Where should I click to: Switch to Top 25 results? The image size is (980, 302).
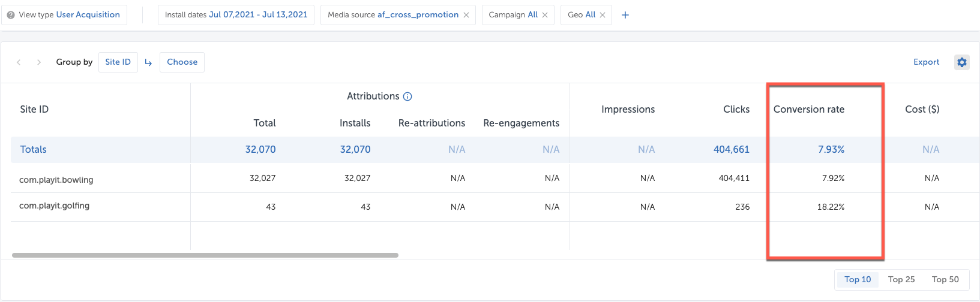(901, 279)
